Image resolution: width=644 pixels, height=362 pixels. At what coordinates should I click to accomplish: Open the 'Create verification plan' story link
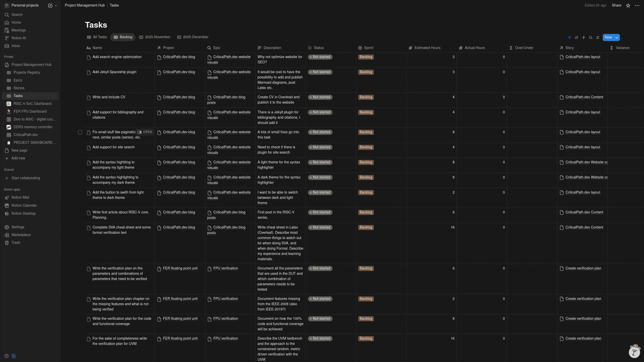(583, 268)
